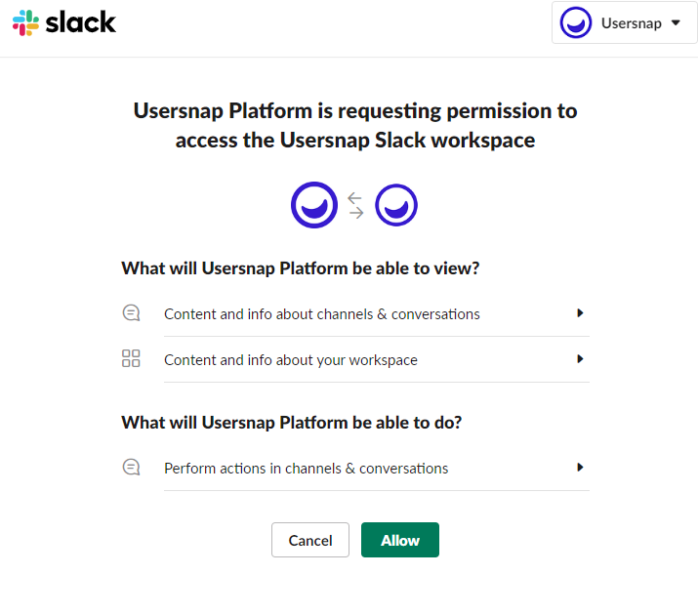Open the Usersnap workspace switcher dropdown
Image resolution: width=698 pixels, height=616 pixels.
[624, 22]
